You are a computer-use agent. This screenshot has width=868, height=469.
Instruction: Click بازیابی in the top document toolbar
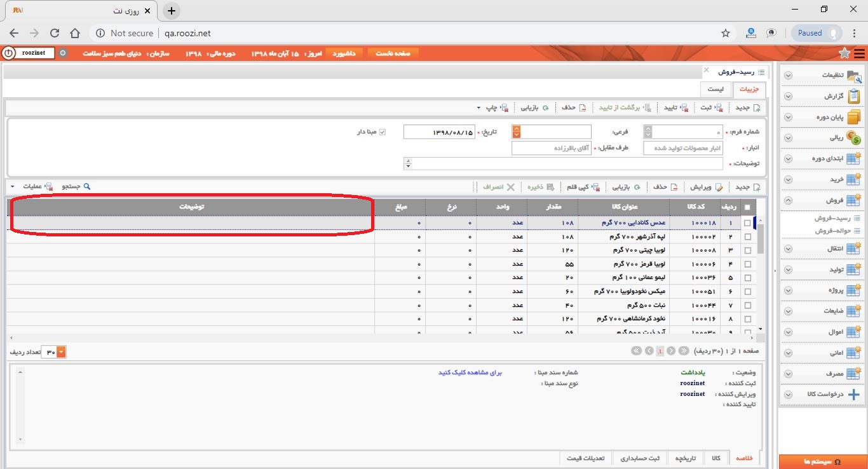534,108
